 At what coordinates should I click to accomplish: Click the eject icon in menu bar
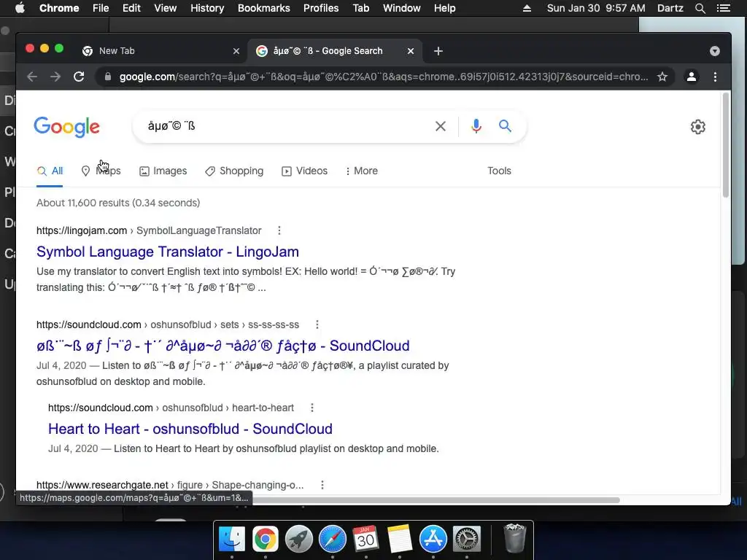coord(527,8)
